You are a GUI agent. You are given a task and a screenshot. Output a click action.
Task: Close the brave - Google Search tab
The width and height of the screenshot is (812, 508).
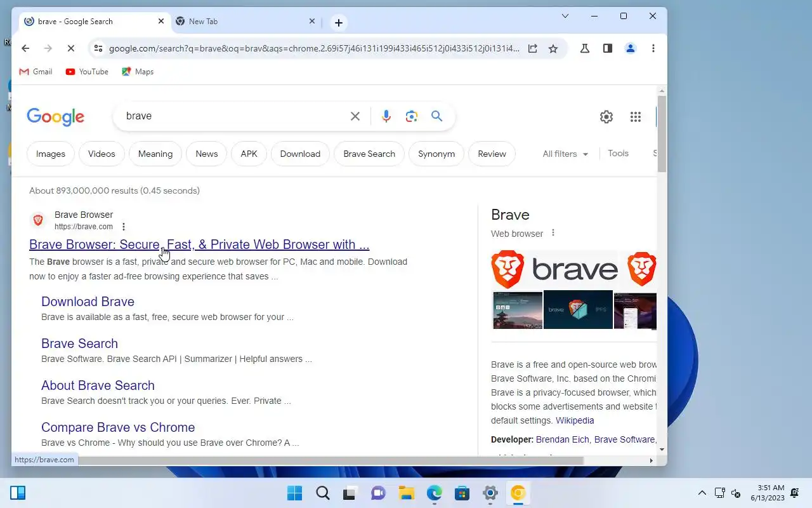tap(161, 21)
